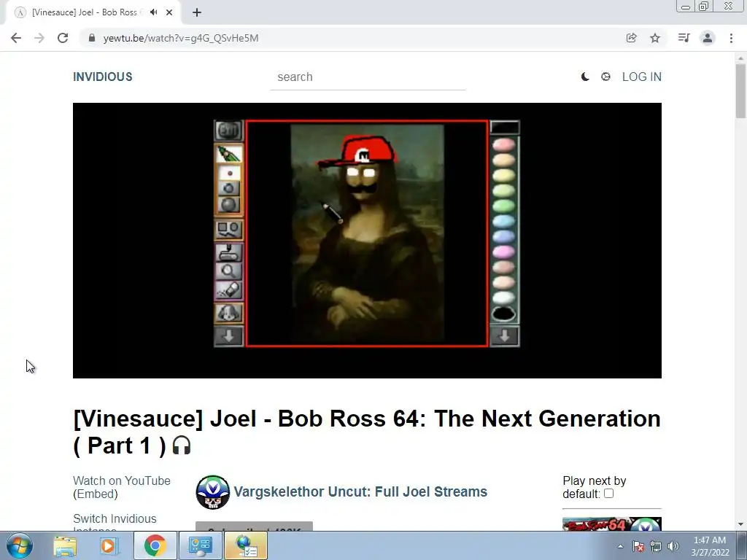Screen dimensions: 747x560
Task: Share this page using the share icon
Action: tap(631, 38)
